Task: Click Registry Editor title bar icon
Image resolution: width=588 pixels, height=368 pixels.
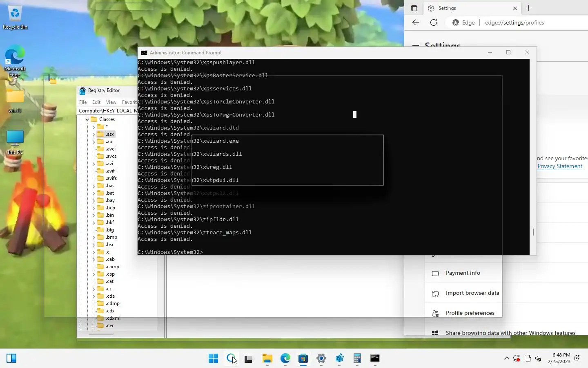Action: [x=82, y=90]
